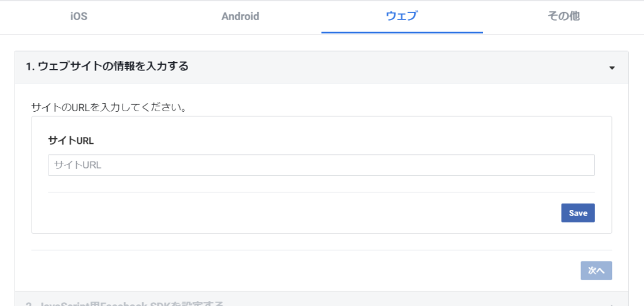Click the section title starting with 1.

point(107,67)
